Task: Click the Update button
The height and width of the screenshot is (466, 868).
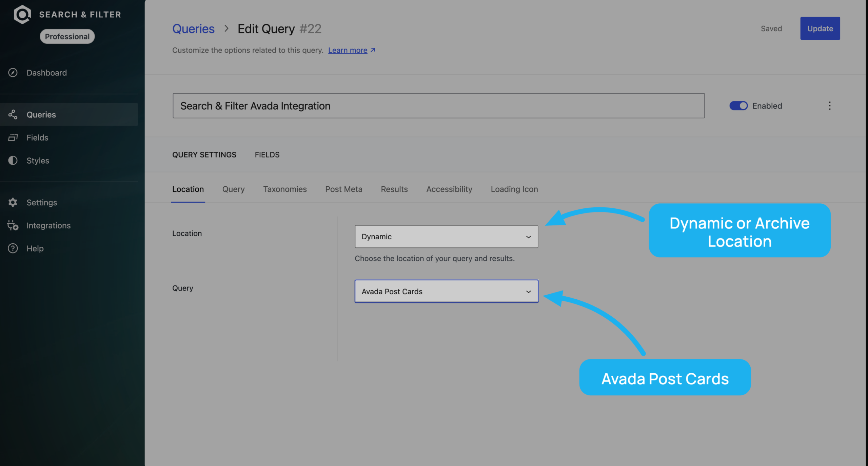Action: point(820,28)
